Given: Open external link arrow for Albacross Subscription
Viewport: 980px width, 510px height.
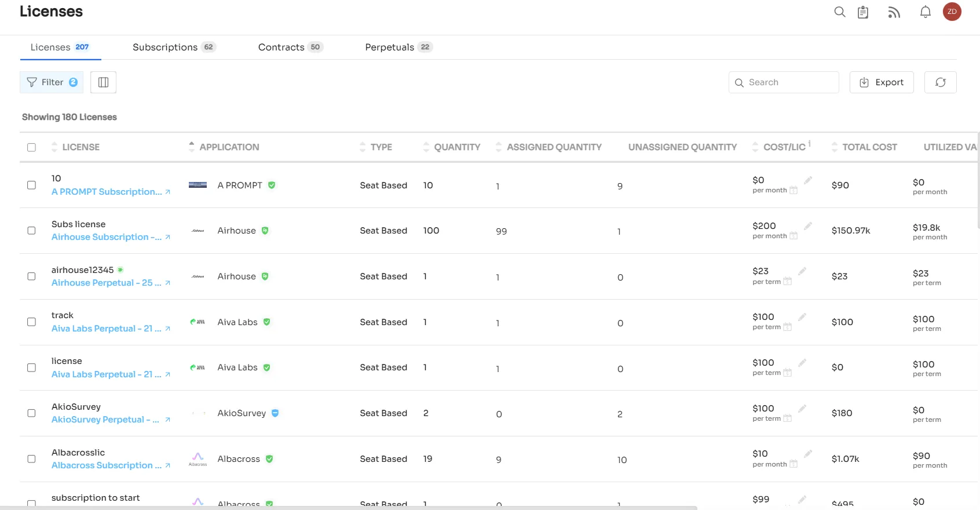Looking at the screenshot, I should pos(167,465).
